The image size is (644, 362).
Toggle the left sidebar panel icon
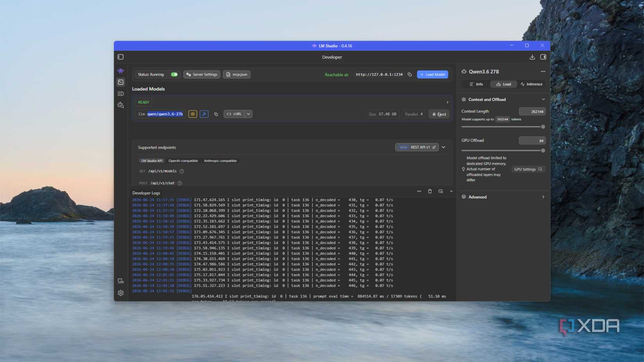coord(121,57)
